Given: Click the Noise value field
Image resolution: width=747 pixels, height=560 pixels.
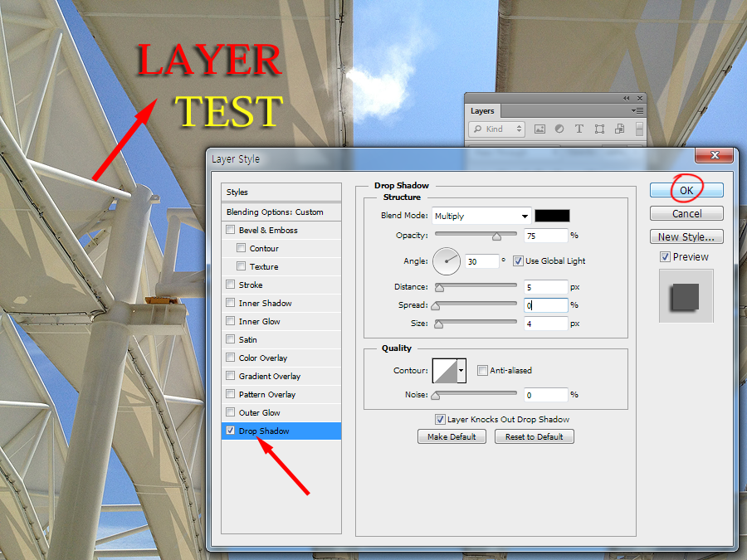Looking at the screenshot, I should coord(546,395).
